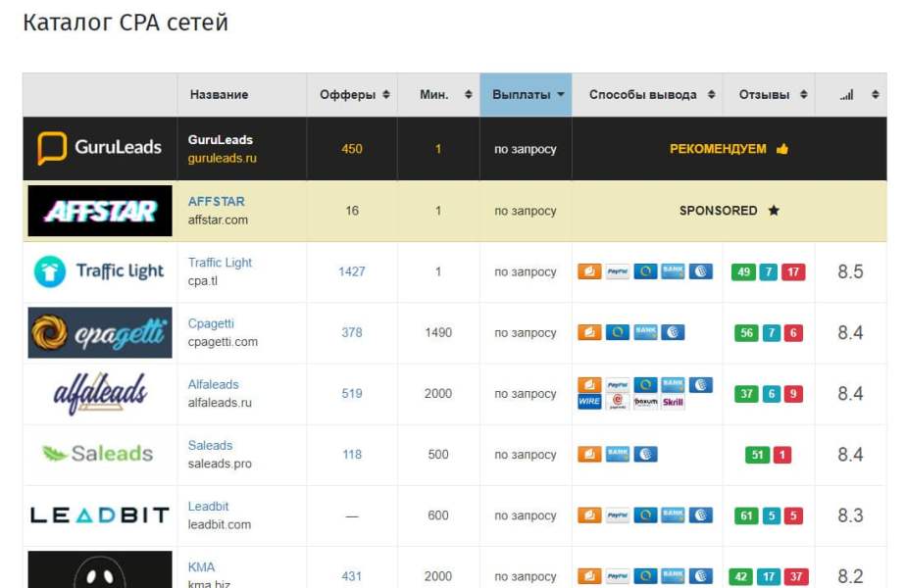Open KMA's 431 offers link
This screenshot has height=588, width=906.
[x=352, y=576]
